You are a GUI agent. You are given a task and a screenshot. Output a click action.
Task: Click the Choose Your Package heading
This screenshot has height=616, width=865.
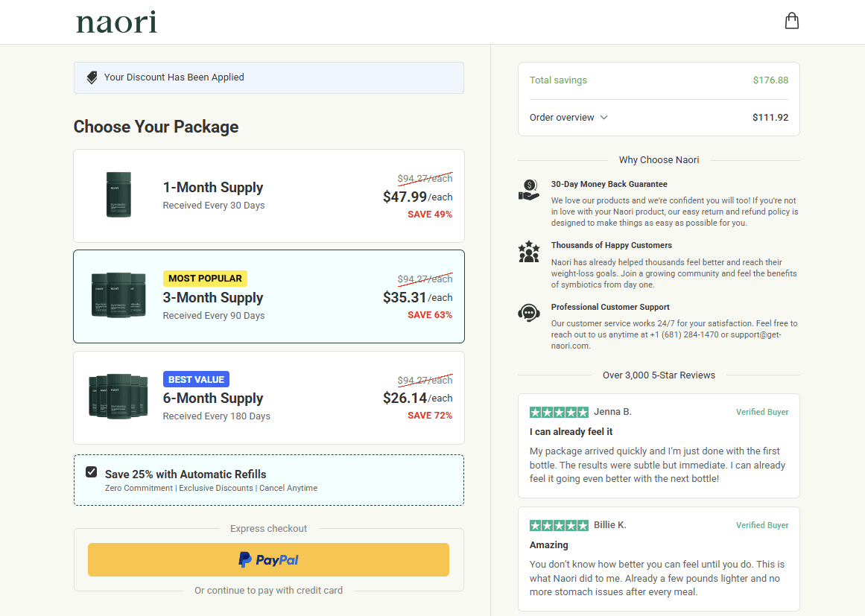click(x=156, y=127)
